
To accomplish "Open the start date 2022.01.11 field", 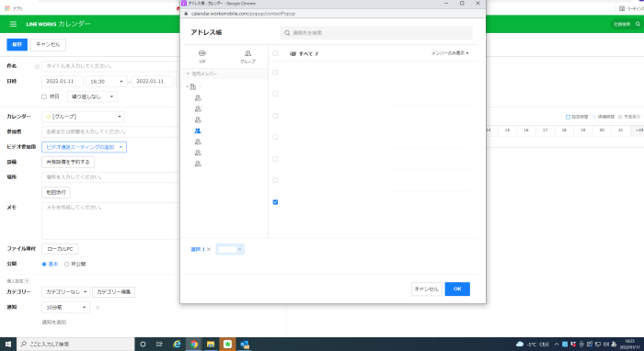I will pos(63,82).
